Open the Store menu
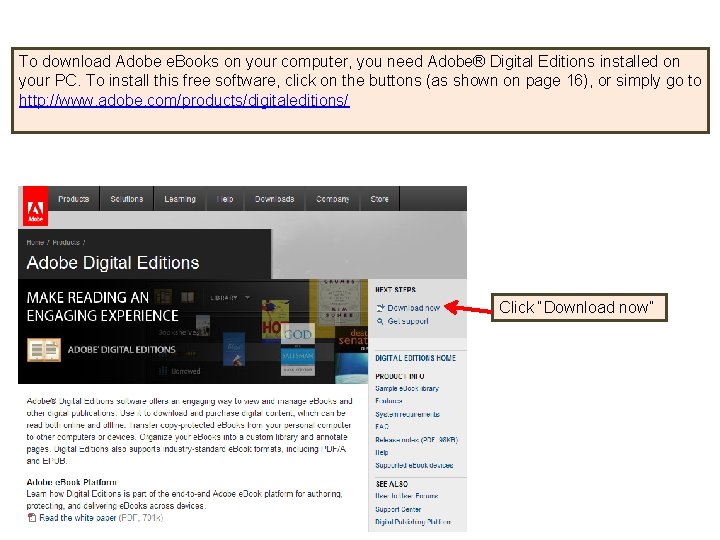720x540 pixels. [379, 199]
